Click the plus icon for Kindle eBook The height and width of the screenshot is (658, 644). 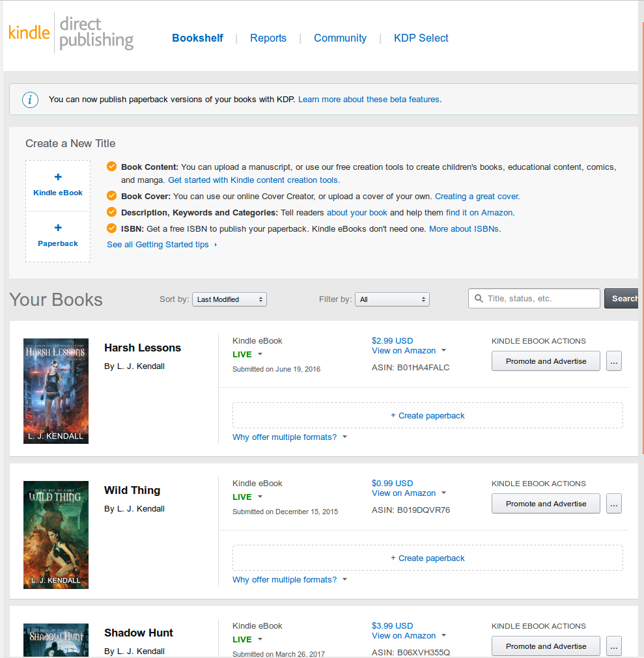pos(58,177)
